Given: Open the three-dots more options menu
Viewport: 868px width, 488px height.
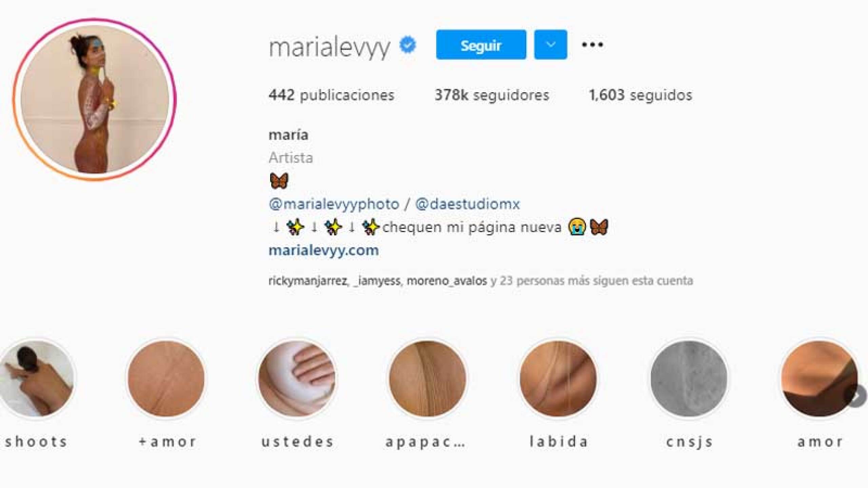Looking at the screenshot, I should (592, 45).
